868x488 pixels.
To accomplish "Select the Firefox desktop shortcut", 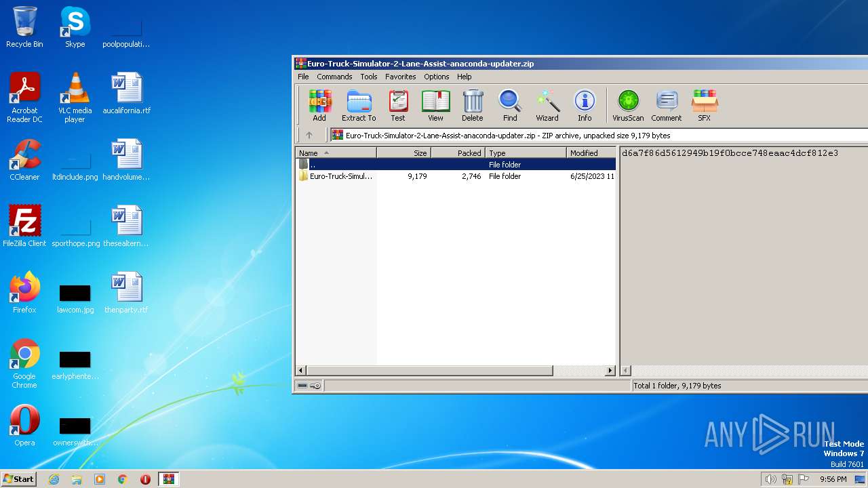I will 24,293.
